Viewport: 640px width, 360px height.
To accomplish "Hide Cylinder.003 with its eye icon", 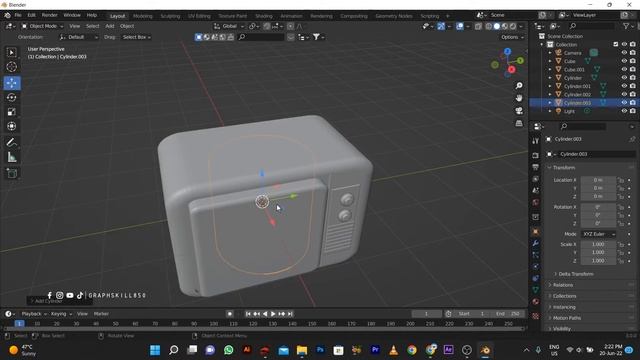I will [624, 102].
